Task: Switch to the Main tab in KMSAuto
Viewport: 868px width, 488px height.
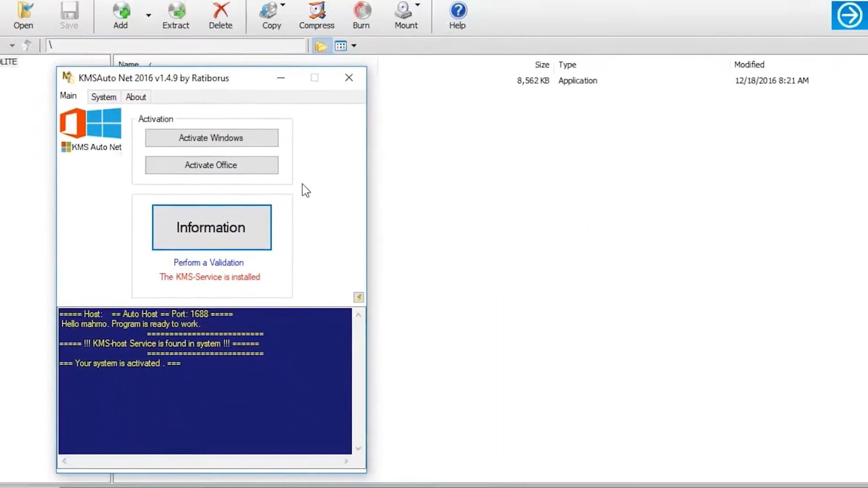Action: point(68,96)
